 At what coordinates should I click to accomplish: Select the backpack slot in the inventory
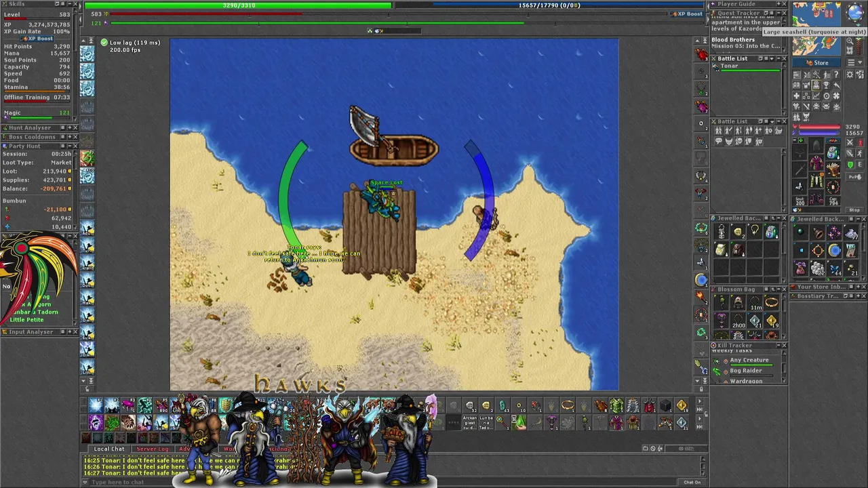(833, 152)
